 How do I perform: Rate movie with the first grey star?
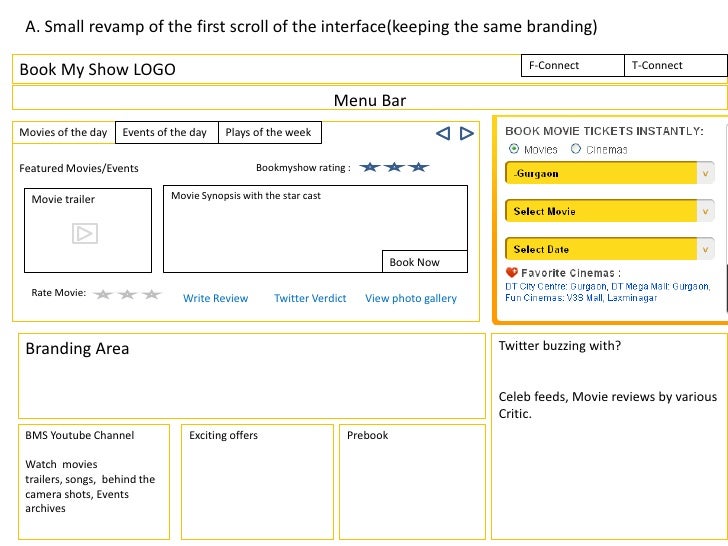pyautogui.click(x=103, y=294)
